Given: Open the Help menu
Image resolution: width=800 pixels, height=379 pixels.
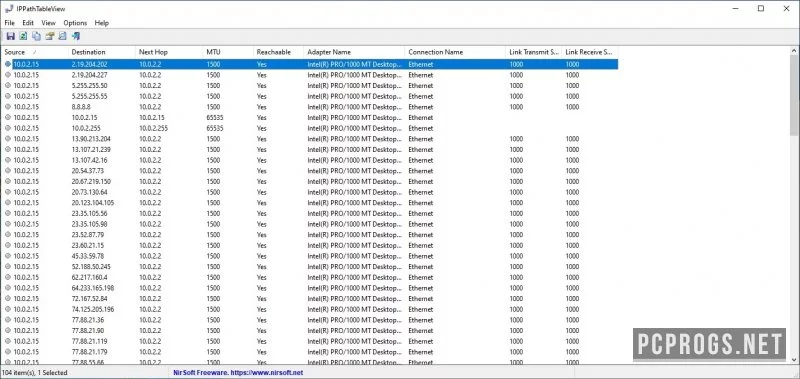Looking at the screenshot, I should coord(102,23).
